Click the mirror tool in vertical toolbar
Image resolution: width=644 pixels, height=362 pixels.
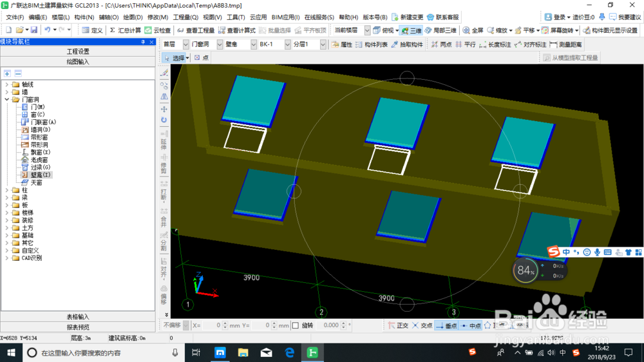pyautogui.click(x=164, y=97)
